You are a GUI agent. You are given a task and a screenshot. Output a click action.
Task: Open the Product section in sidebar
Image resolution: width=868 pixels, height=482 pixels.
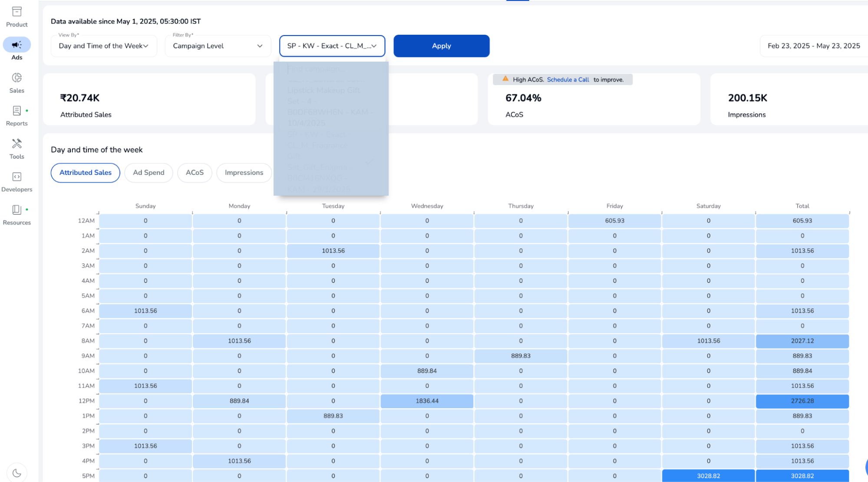click(x=17, y=17)
